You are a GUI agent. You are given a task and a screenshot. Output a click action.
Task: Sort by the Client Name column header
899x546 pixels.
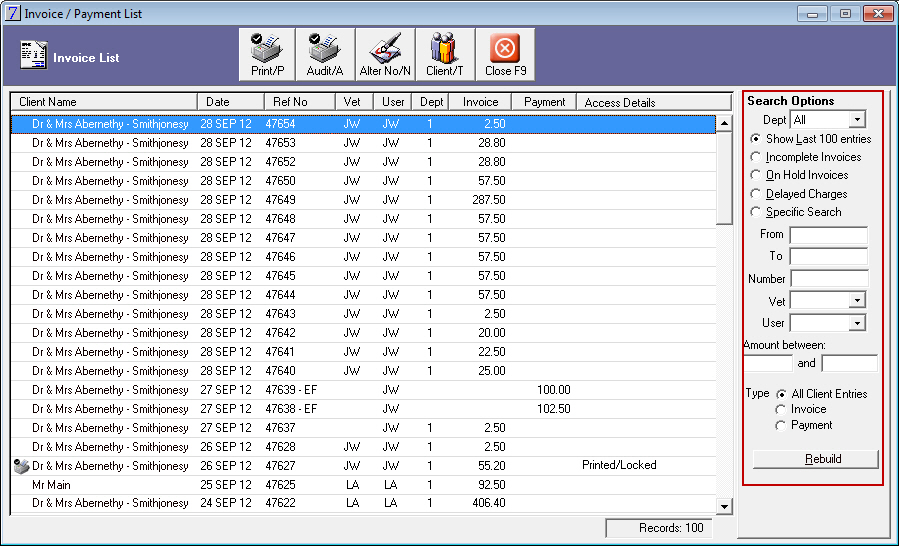[x=104, y=102]
